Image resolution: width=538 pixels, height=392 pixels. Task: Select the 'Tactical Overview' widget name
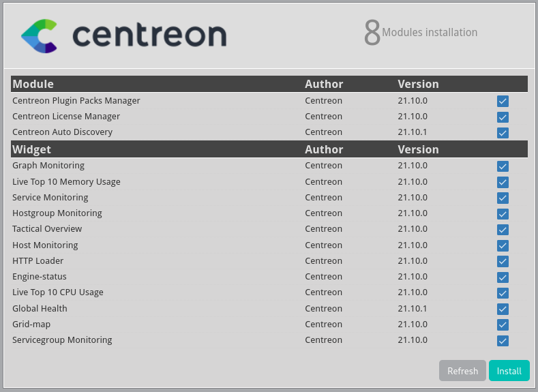pos(47,229)
